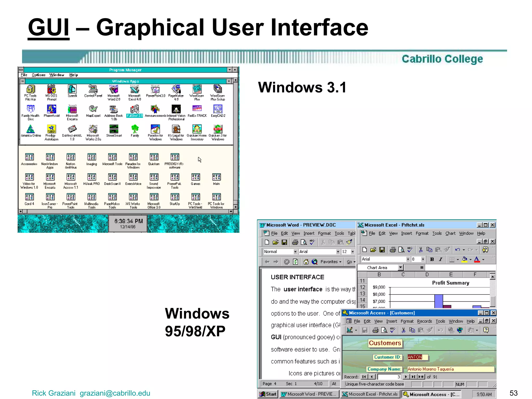Open the Accessories program group
532x399 pixels.
click(29, 159)
